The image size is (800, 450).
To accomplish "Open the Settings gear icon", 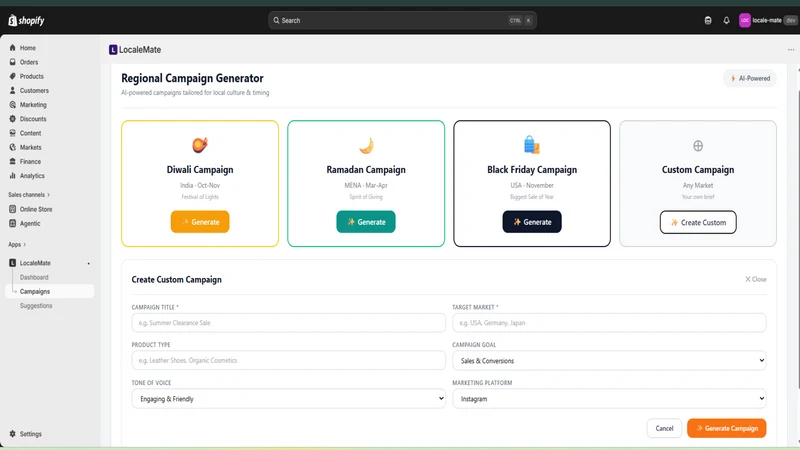I will [13, 434].
